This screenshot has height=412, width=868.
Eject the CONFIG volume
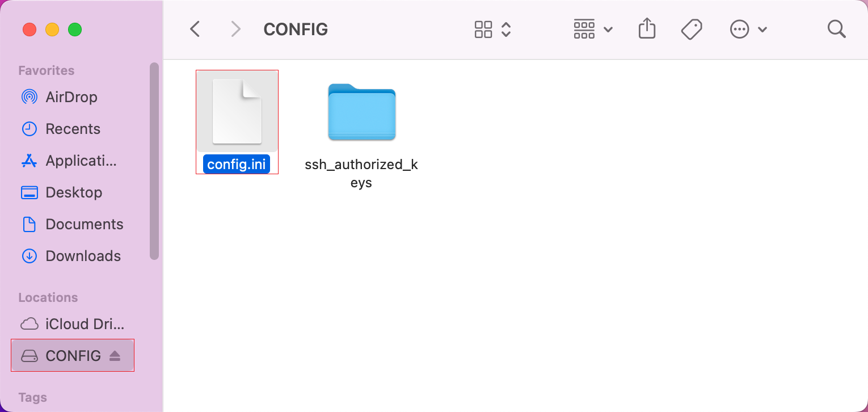(x=115, y=356)
